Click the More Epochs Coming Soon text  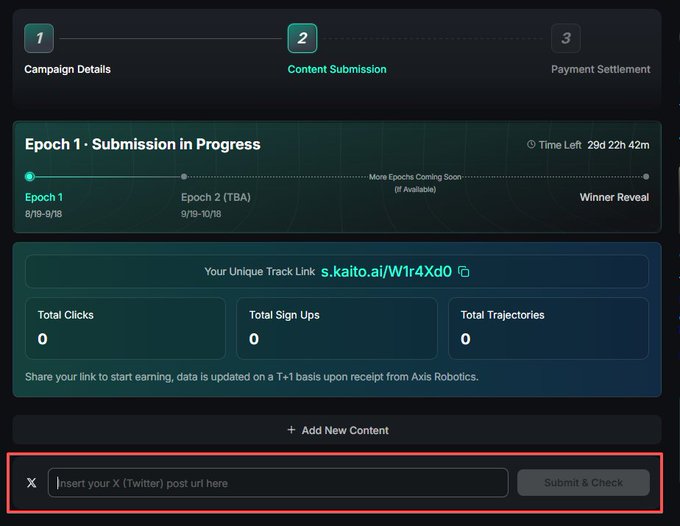pyautogui.click(x=415, y=177)
